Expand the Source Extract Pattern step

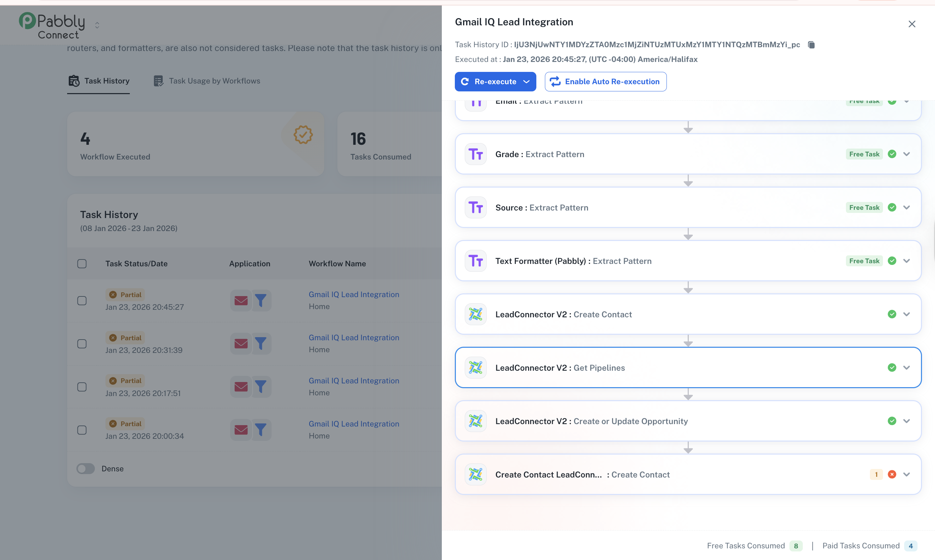(x=906, y=207)
